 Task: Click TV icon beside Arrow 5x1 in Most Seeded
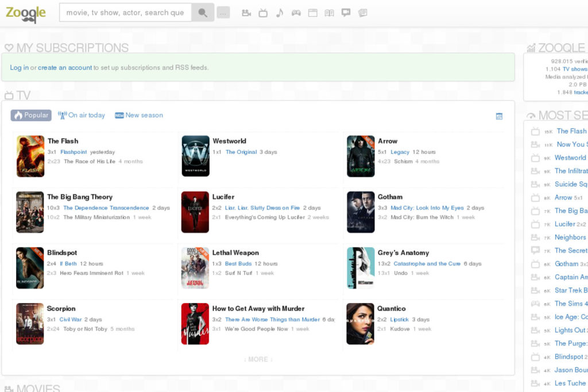536,197
